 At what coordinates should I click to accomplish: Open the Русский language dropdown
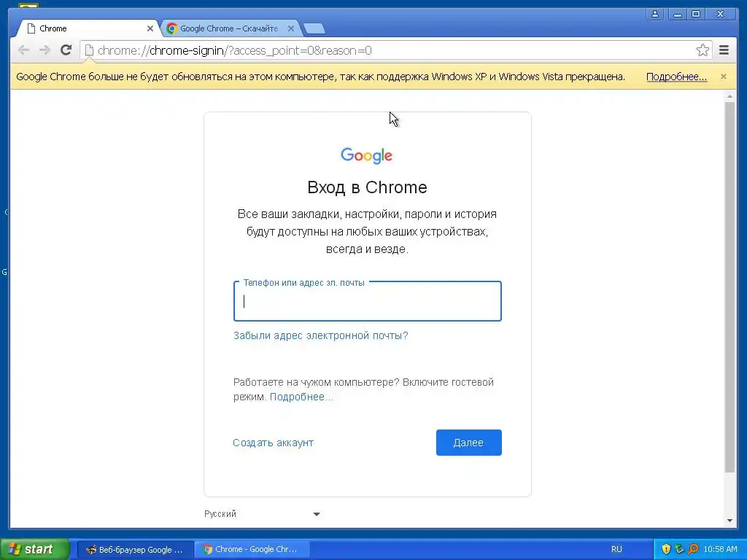(262, 514)
